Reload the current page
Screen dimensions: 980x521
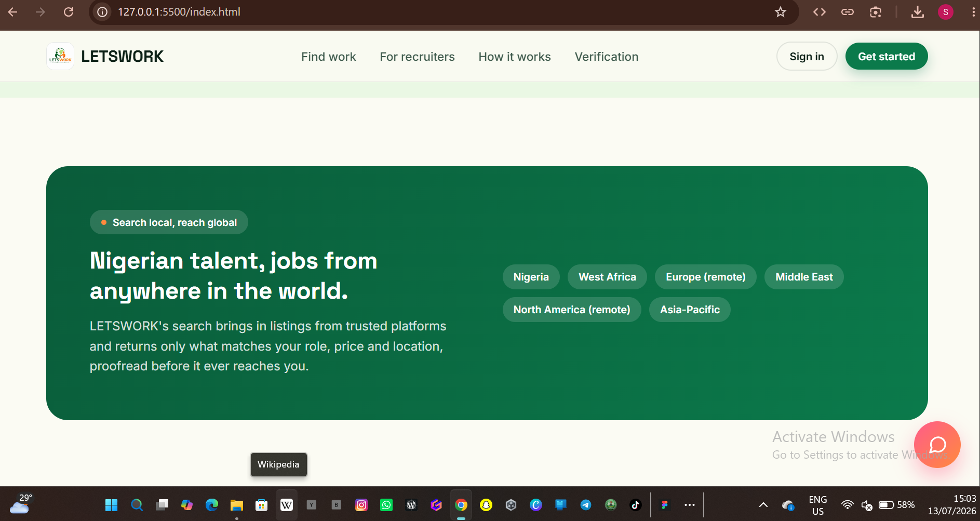point(69,12)
